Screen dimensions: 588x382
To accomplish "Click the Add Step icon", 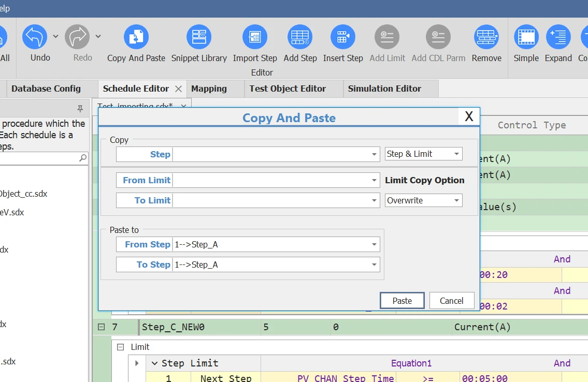I will [300, 37].
